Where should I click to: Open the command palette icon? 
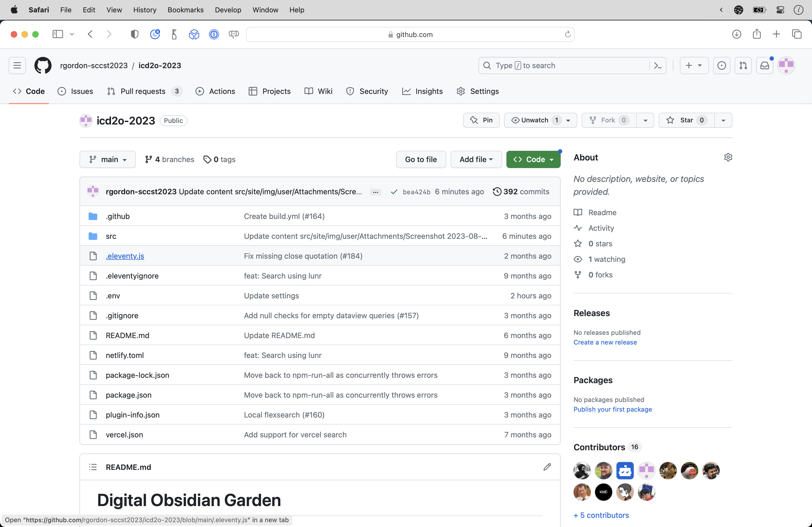[658, 65]
